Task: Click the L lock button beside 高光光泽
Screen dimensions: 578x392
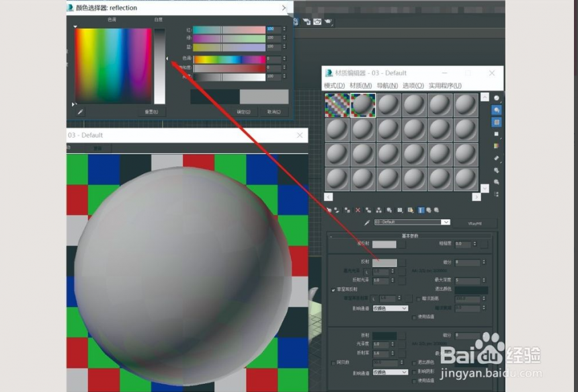Action: pos(367,272)
